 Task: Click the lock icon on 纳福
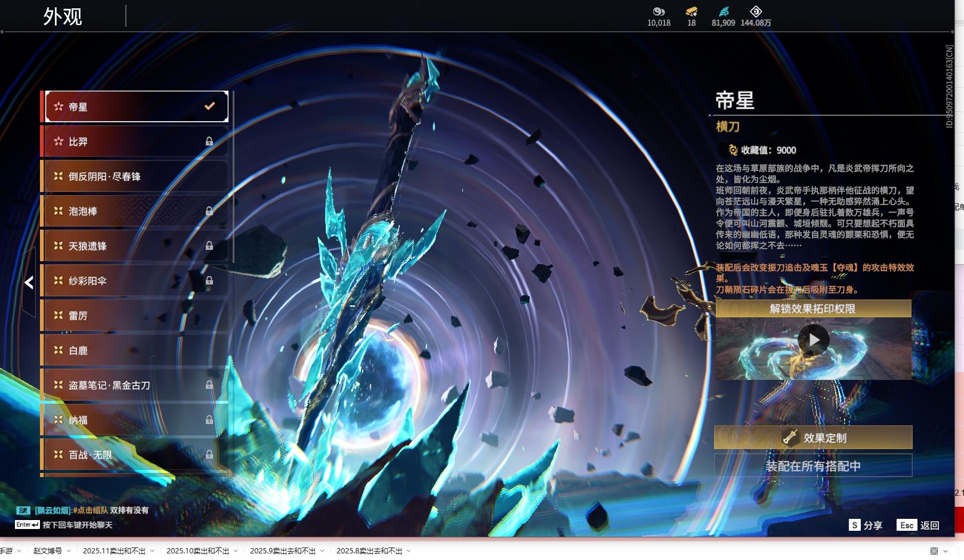click(x=209, y=420)
